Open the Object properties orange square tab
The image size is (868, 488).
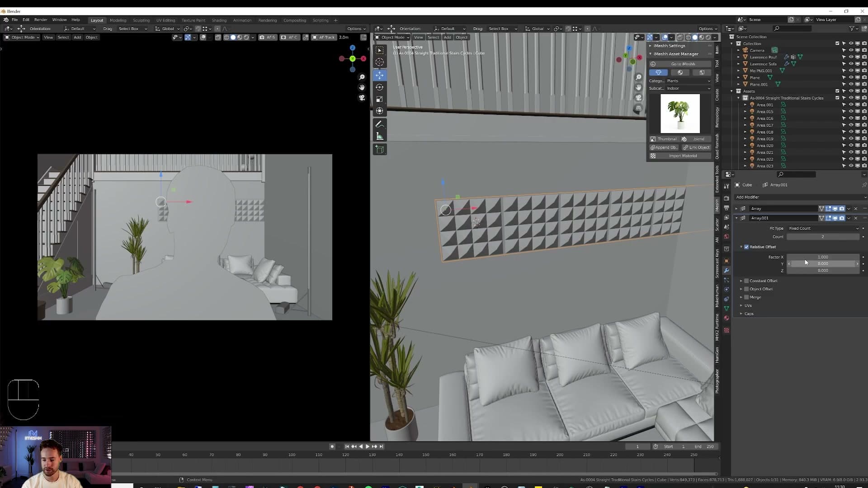(726, 261)
